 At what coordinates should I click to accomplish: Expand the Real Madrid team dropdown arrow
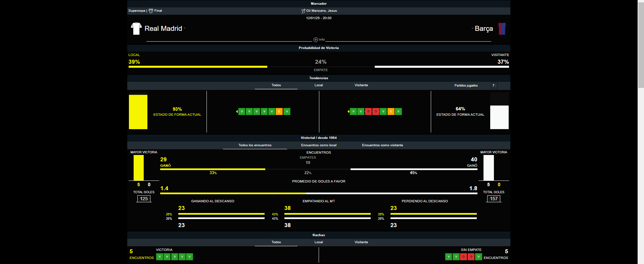click(x=184, y=29)
